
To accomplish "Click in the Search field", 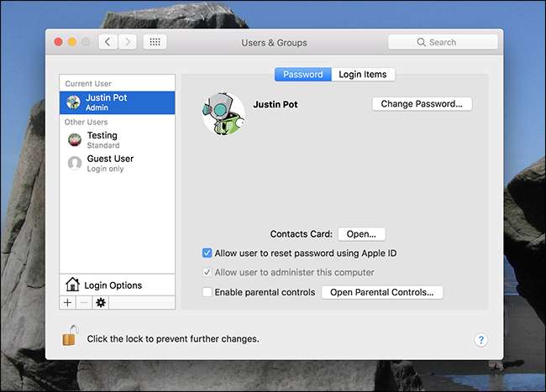I will coord(443,42).
